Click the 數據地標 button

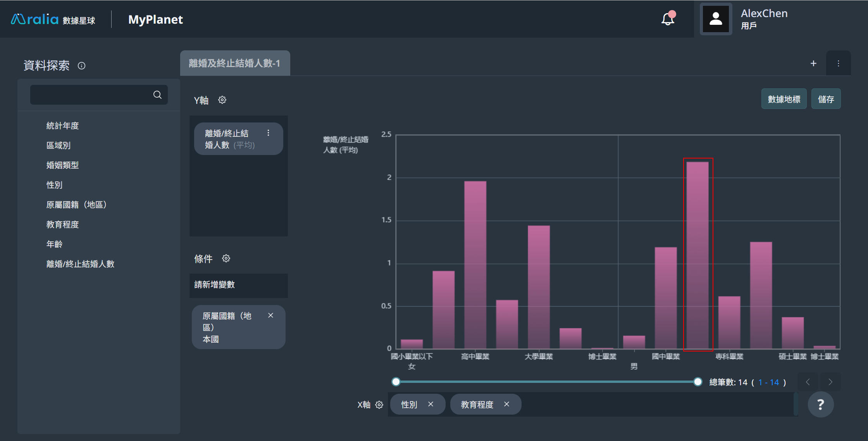coord(784,99)
